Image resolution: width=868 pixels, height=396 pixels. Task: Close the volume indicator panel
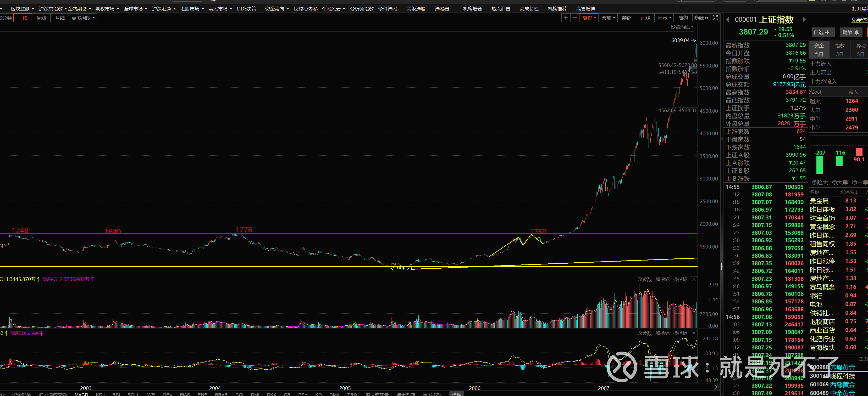click(x=694, y=279)
